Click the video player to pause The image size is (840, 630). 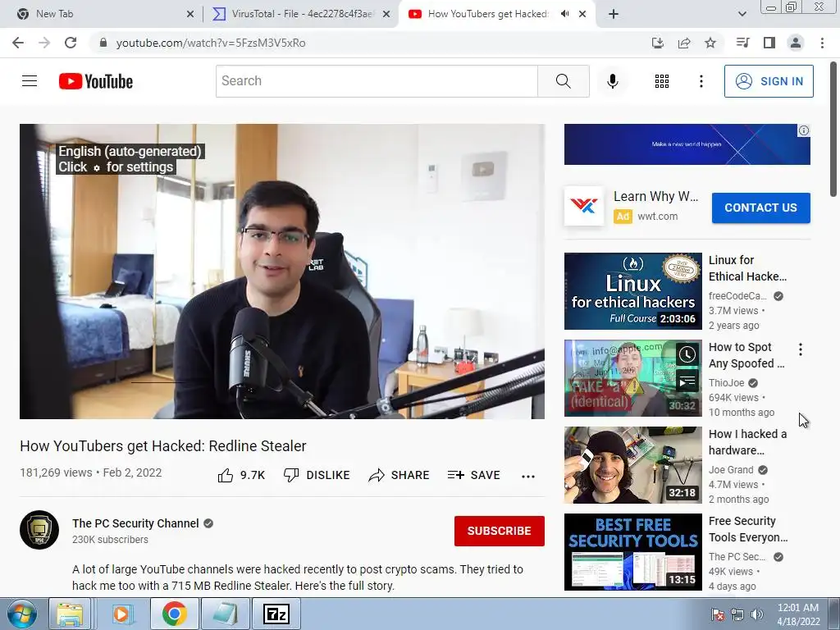pos(282,272)
